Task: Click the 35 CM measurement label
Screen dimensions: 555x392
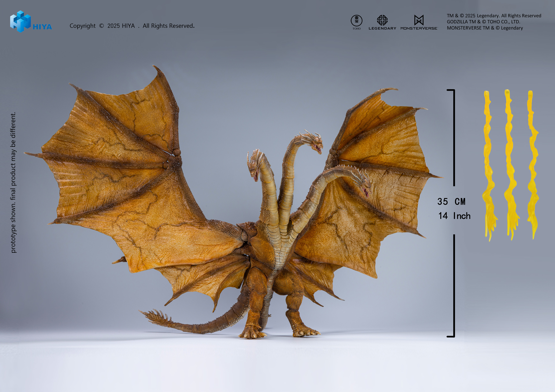Action: [451, 201]
